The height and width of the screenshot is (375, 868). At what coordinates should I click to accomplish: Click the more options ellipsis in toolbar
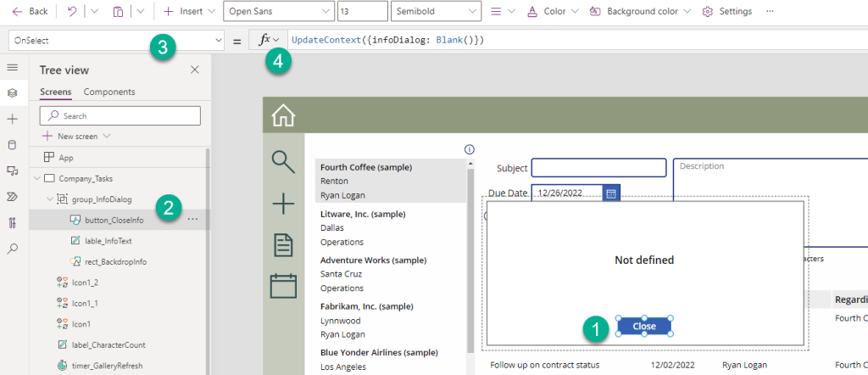point(770,11)
